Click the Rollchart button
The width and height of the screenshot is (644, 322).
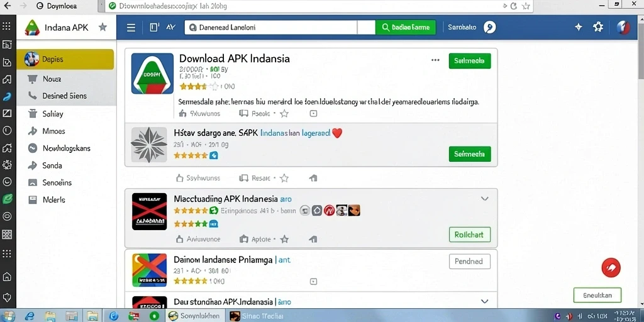click(x=469, y=235)
